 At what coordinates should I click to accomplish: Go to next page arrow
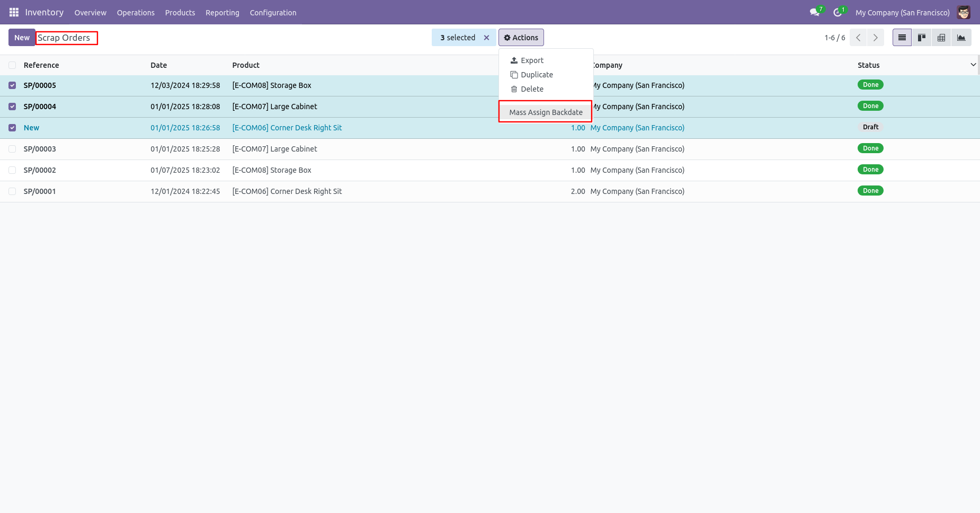[x=875, y=38]
